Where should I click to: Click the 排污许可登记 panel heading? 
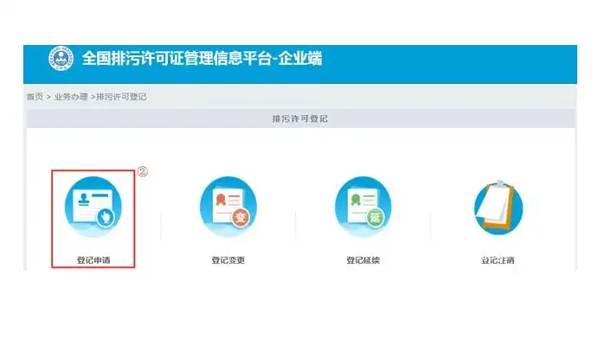300,119
